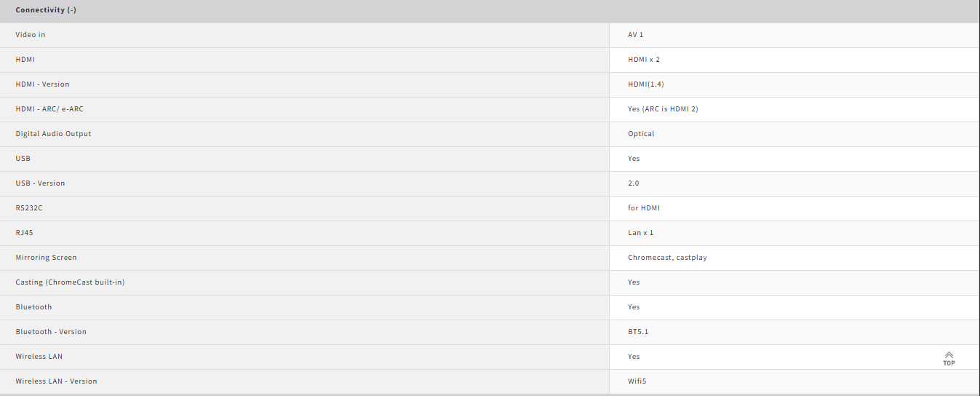The width and height of the screenshot is (980, 396).
Task: Click the for HDMI value text
Action: pyautogui.click(x=644, y=208)
